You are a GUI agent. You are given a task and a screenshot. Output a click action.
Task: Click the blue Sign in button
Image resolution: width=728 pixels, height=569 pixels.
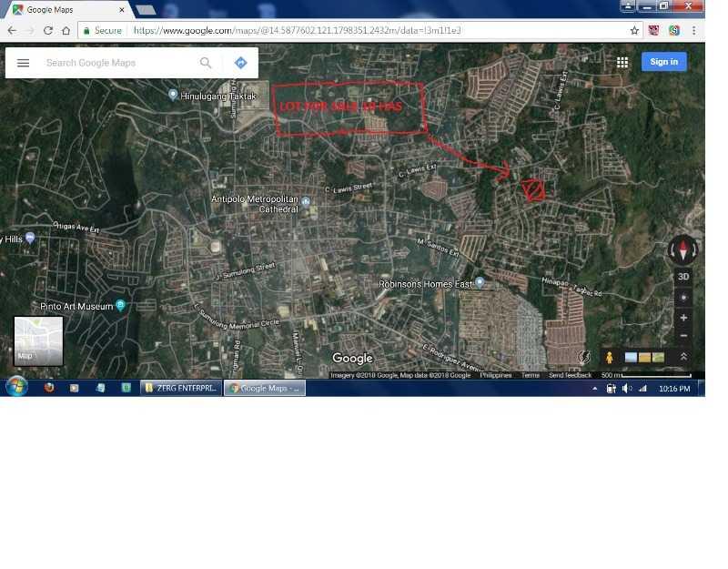point(663,62)
